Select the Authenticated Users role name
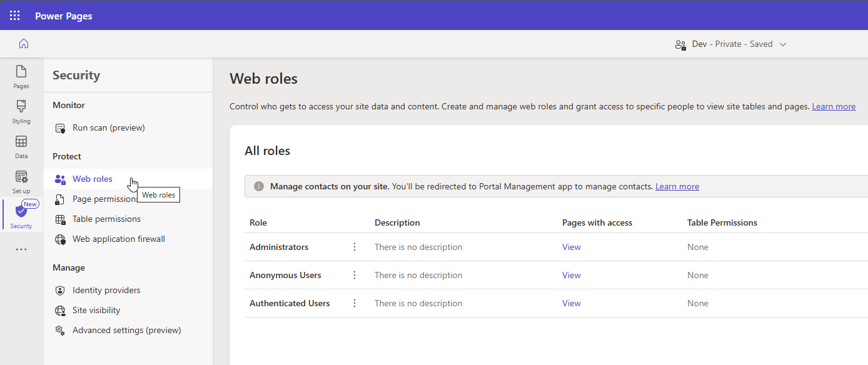 290,303
